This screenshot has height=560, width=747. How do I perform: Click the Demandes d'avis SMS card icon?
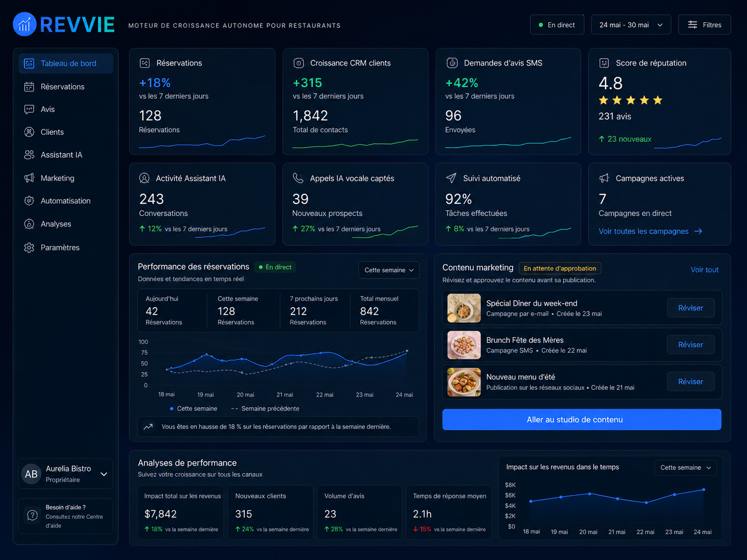(x=452, y=63)
